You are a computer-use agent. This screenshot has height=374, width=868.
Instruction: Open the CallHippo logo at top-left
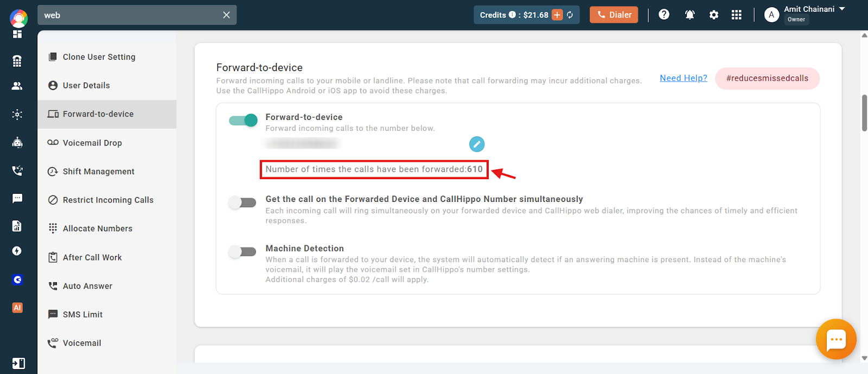pos(18,18)
